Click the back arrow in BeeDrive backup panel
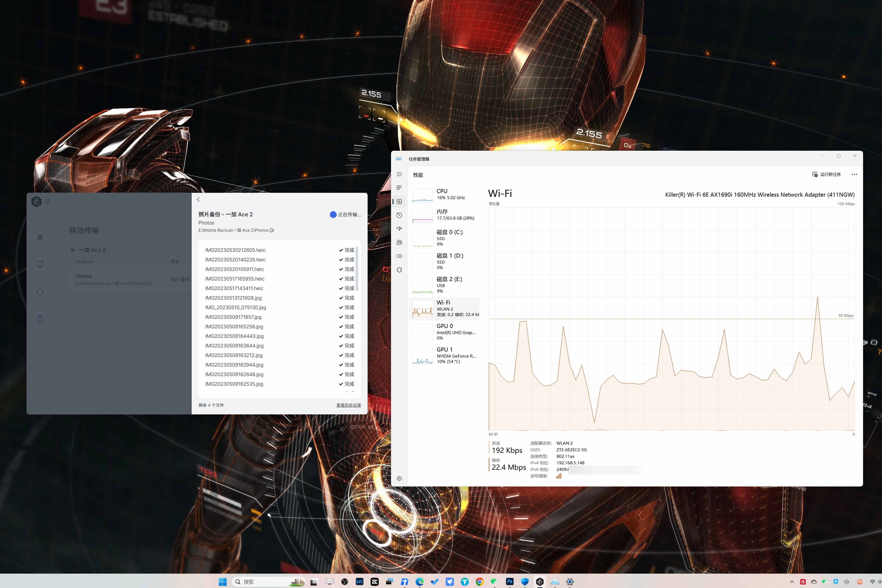This screenshot has height=588, width=882. coord(198,199)
